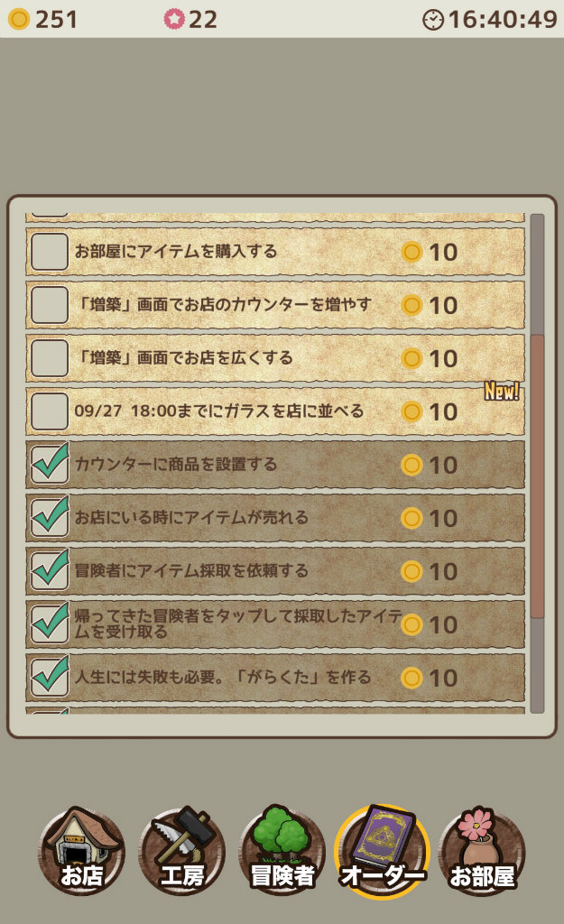This screenshot has width=564, height=924.
Task: Tap the clock timer icon
Action: coord(433,19)
